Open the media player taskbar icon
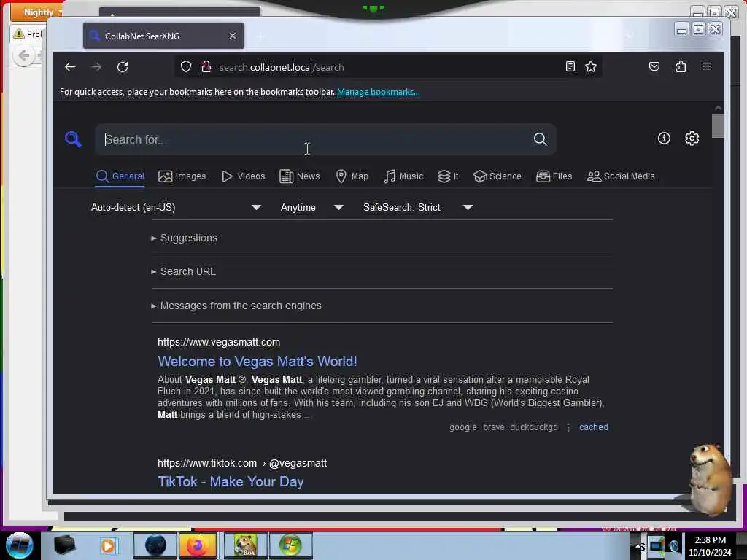 point(108,545)
